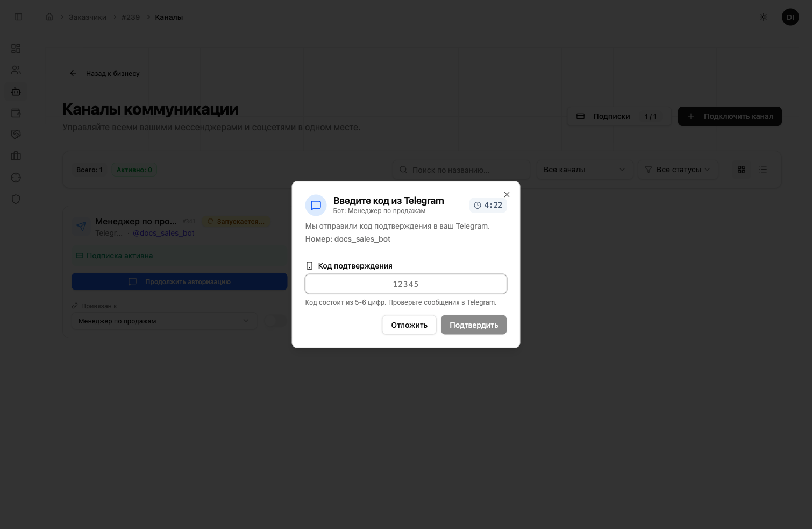Select the wallet icon in sidebar
812x529 pixels.
[16, 113]
